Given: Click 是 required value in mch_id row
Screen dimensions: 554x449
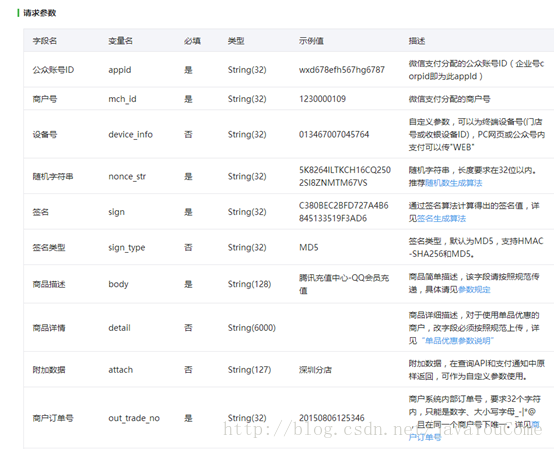Looking at the screenshot, I should click(x=188, y=99).
